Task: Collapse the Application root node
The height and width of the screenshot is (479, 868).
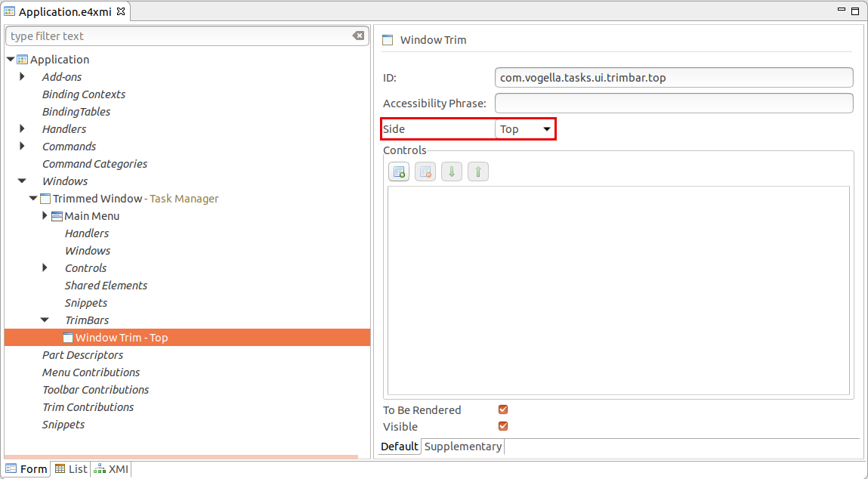Action: [x=11, y=59]
